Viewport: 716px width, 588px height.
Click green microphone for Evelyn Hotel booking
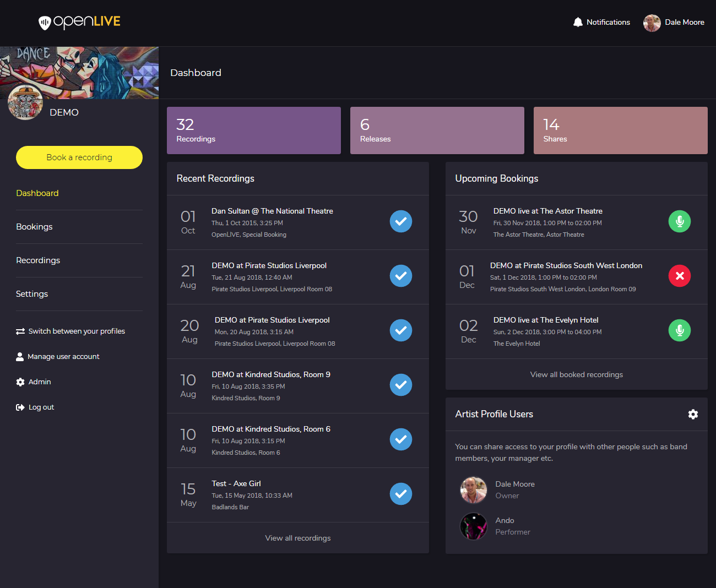679,330
